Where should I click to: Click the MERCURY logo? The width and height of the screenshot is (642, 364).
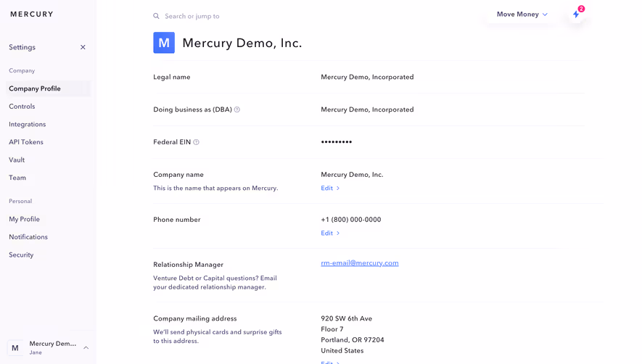pos(31,15)
